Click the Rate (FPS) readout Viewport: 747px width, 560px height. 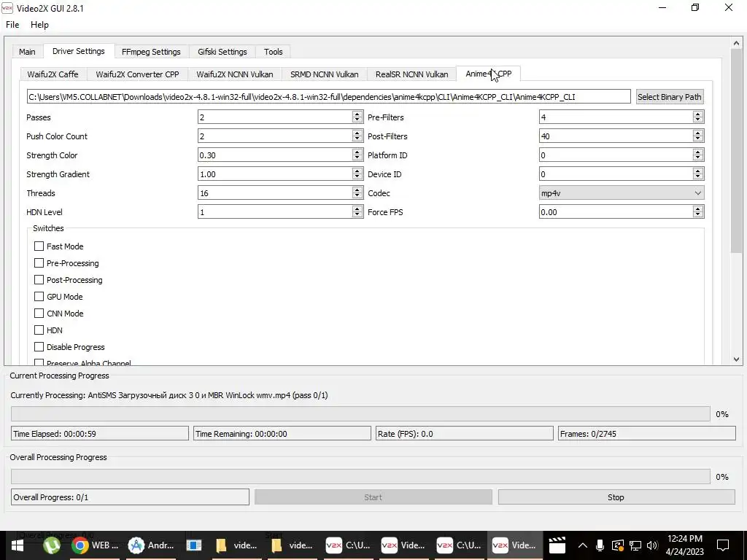(465, 433)
